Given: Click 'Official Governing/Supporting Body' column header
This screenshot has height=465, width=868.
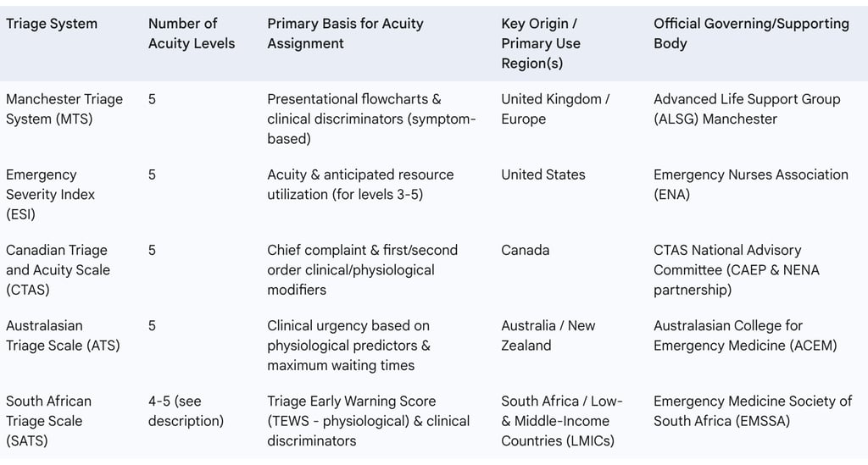Looking at the screenshot, I should [x=751, y=33].
